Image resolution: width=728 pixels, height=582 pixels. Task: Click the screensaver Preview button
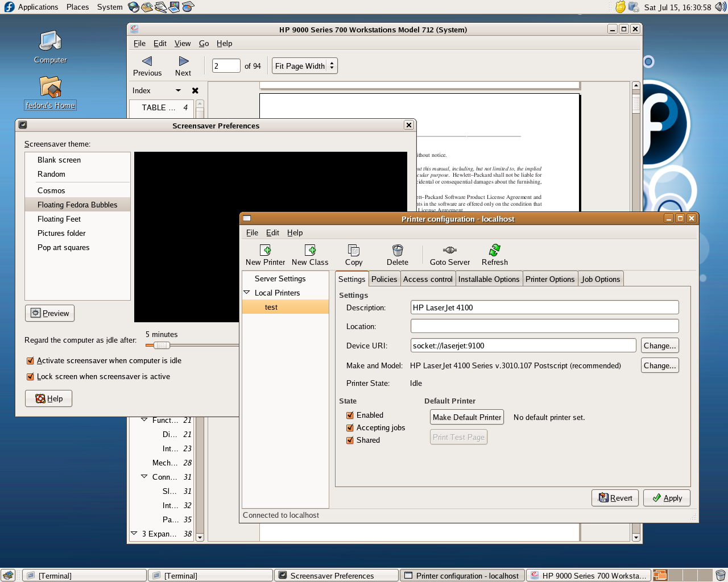[x=49, y=313]
